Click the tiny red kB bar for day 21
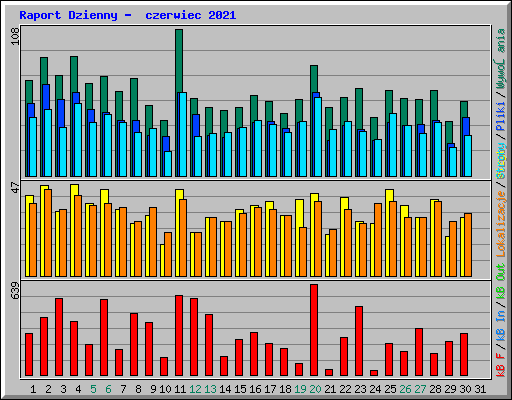Viewport: 512px width, 400px height. pyautogui.click(x=329, y=372)
